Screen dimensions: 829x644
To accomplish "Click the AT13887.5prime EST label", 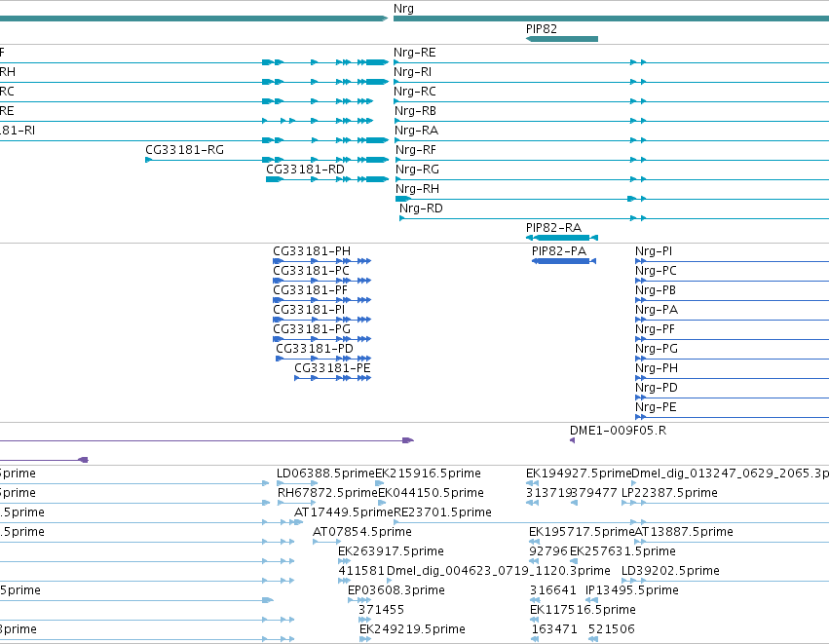I will click(684, 531).
